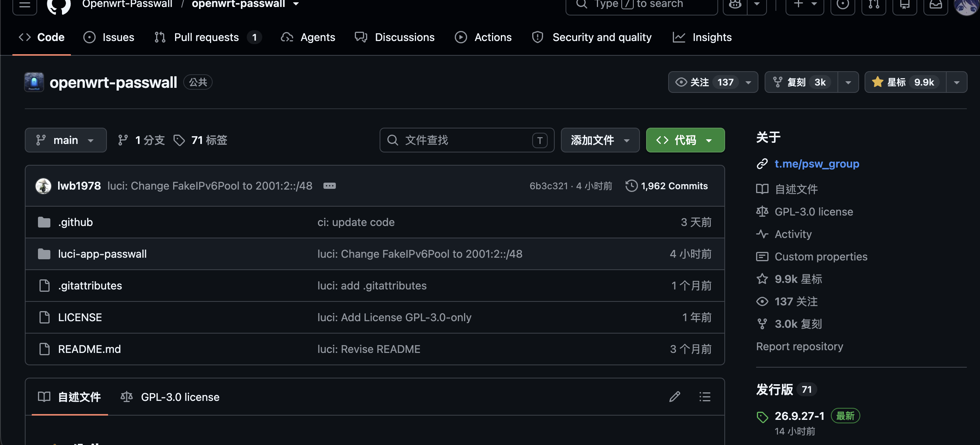Edit the README with pencil icon
The width and height of the screenshot is (980, 445).
675,397
